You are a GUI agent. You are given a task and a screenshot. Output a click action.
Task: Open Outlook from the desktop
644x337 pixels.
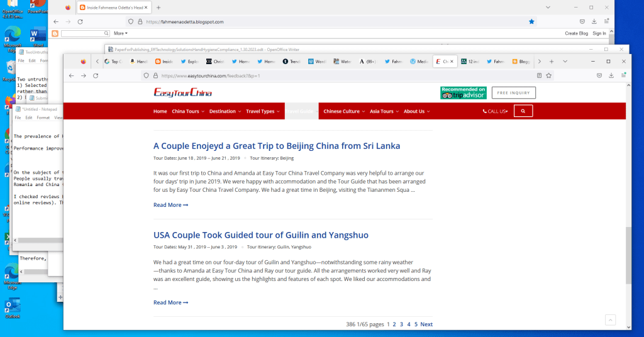pyautogui.click(x=12, y=307)
